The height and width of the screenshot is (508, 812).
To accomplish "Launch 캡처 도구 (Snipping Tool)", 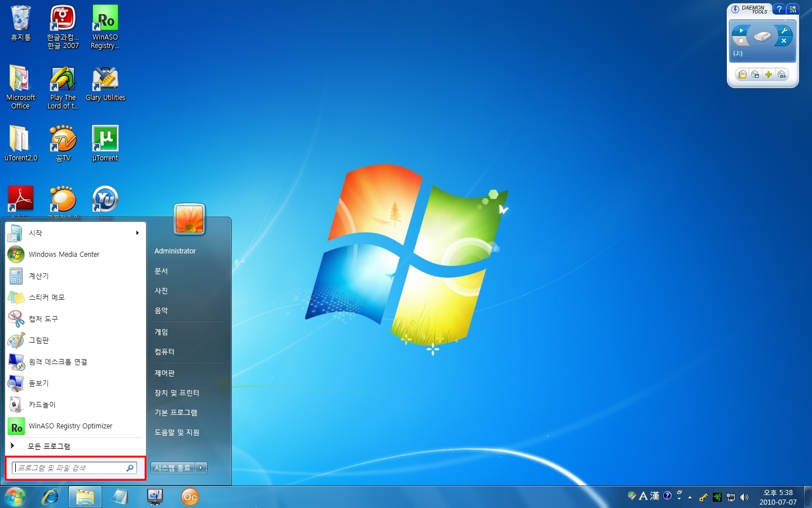I will coord(76,319).
